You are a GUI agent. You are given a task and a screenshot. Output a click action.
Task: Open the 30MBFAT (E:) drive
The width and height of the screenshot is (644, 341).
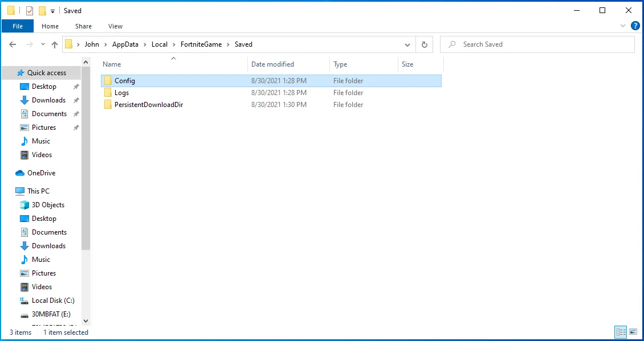coord(51,314)
